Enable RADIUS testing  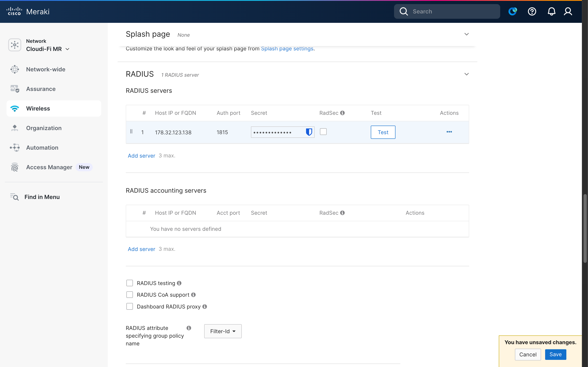(130, 283)
